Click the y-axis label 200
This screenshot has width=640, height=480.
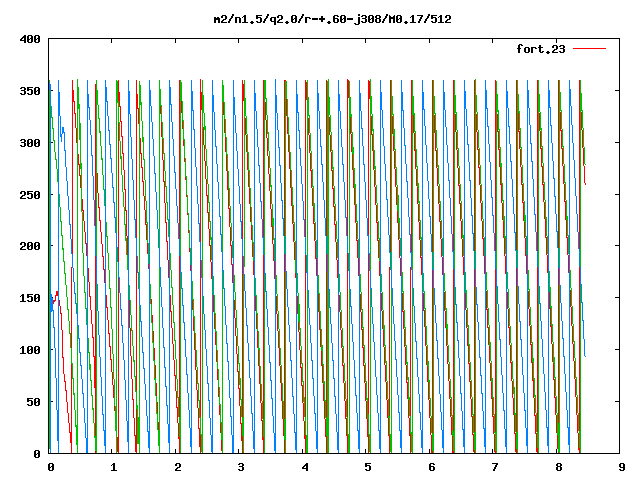pyautogui.click(x=30, y=246)
